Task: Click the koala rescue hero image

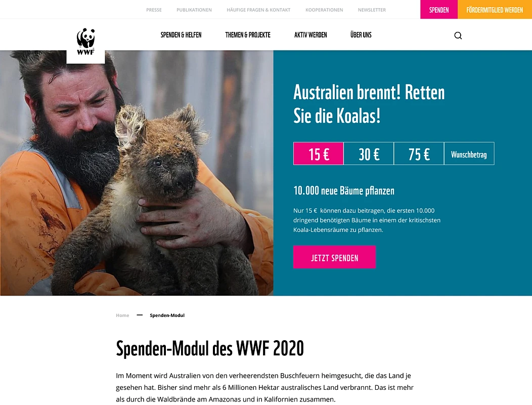Action: pos(137,173)
